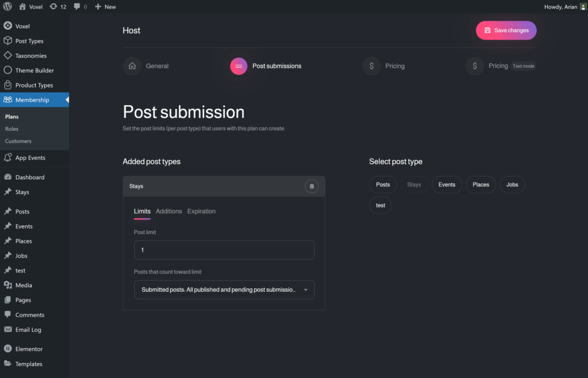Open the Roles submenu link
Screen dimensions: 588x378
[x=12, y=129]
